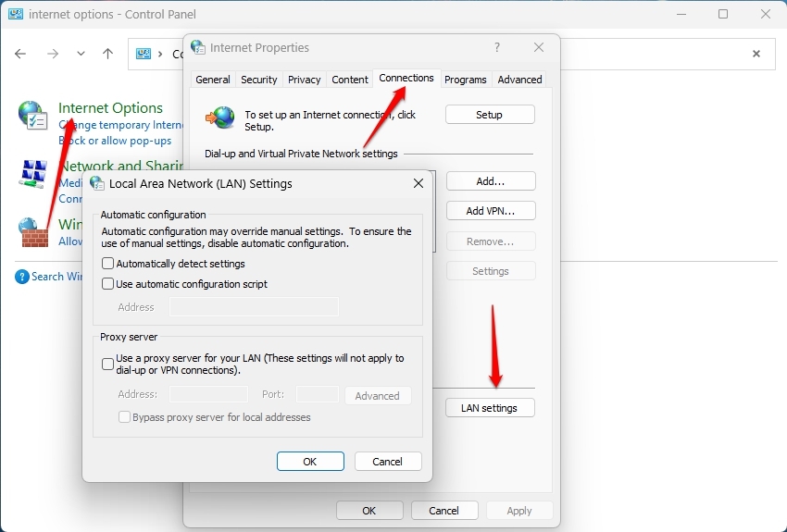Open recent locations dropdown chevron
Image resolution: width=787 pixels, height=532 pixels.
81,54
